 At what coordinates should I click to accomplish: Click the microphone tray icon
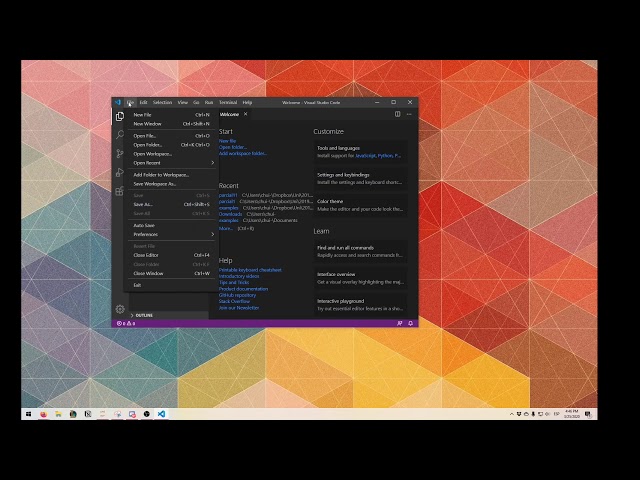[x=533, y=414]
